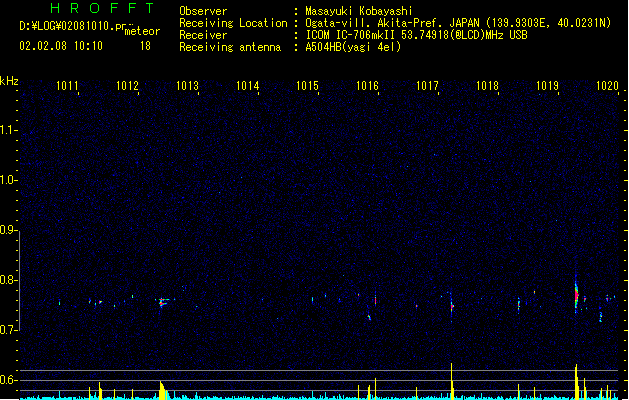This screenshot has height=400, width=629.
Task: Click the meteor count label
Action: coord(142,31)
